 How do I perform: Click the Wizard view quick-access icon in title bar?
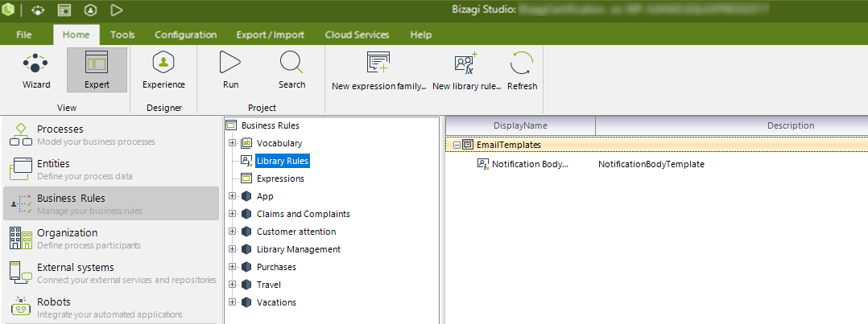(38, 10)
